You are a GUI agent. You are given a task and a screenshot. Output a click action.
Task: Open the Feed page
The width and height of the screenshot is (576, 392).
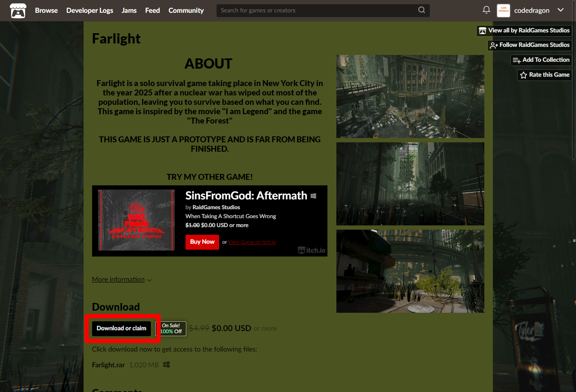tap(153, 10)
